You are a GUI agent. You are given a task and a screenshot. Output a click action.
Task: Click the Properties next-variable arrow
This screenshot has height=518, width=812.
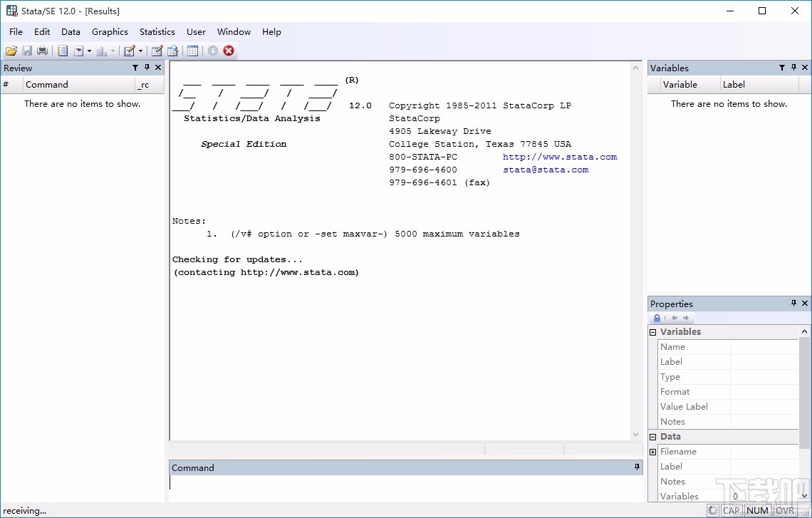coord(686,318)
